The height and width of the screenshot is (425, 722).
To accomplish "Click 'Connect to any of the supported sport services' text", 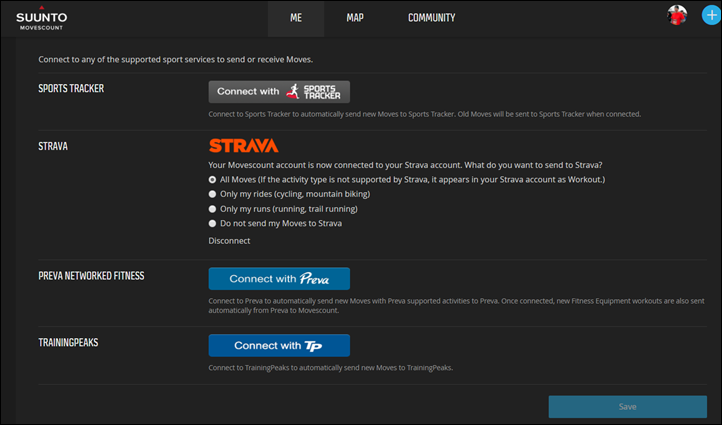I will point(175,59).
